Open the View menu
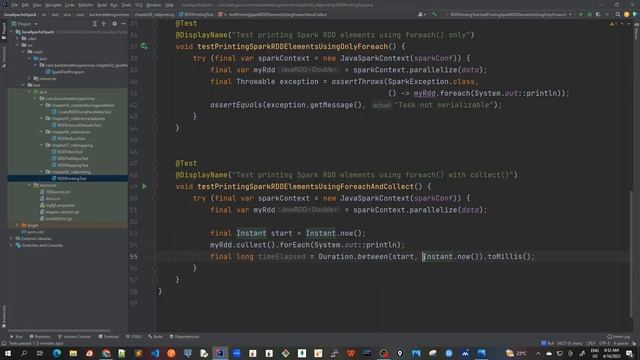This screenshot has height=360, width=640. (37, 5)
